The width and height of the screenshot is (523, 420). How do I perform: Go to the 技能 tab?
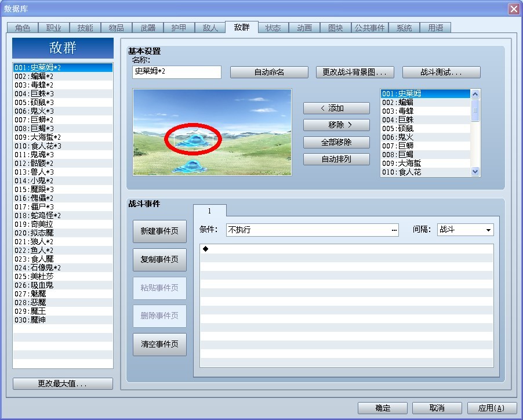[85, 28]
